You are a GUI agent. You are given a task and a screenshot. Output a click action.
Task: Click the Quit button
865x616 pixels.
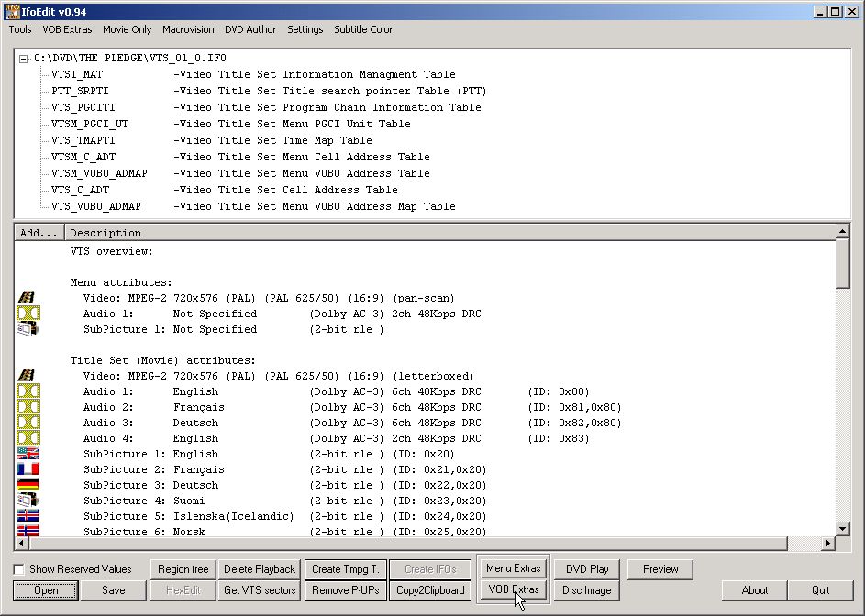820,590
